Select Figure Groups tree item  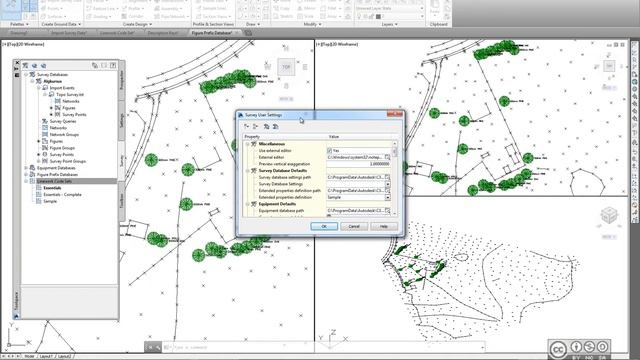pos(62,148)
